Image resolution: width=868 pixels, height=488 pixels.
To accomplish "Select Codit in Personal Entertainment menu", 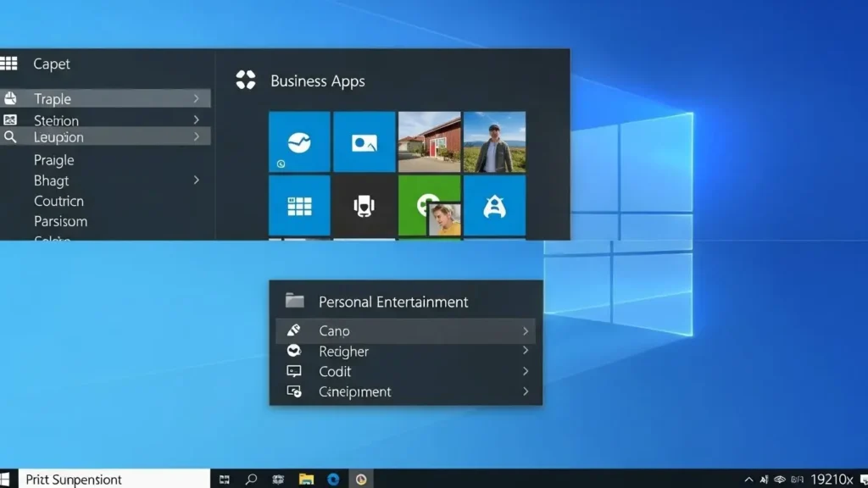I will tap(335, 371).
